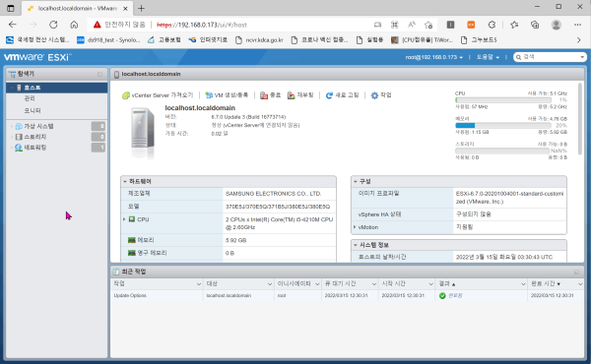Viewport: 591px width, 364px height.
Task: Open the ncvr.kdca.go.kr bookmark
Action: tap(259, 40)
